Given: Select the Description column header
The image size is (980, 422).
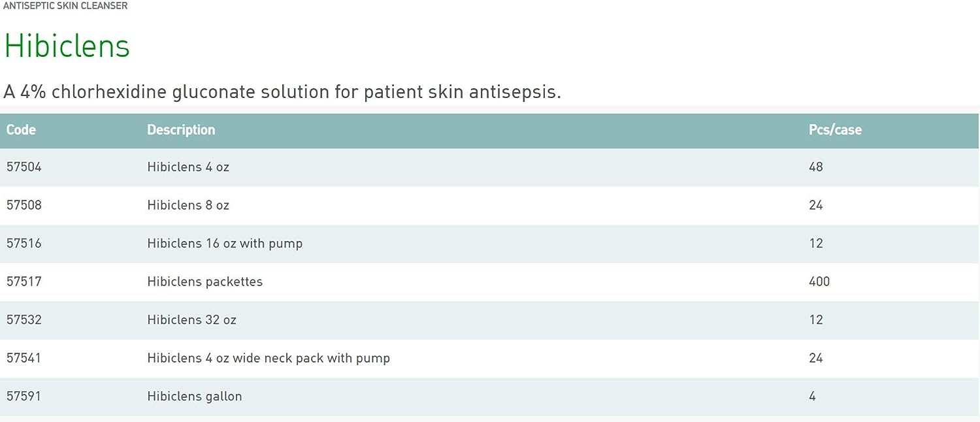Looking at the screenshot, I should [181, 130].
